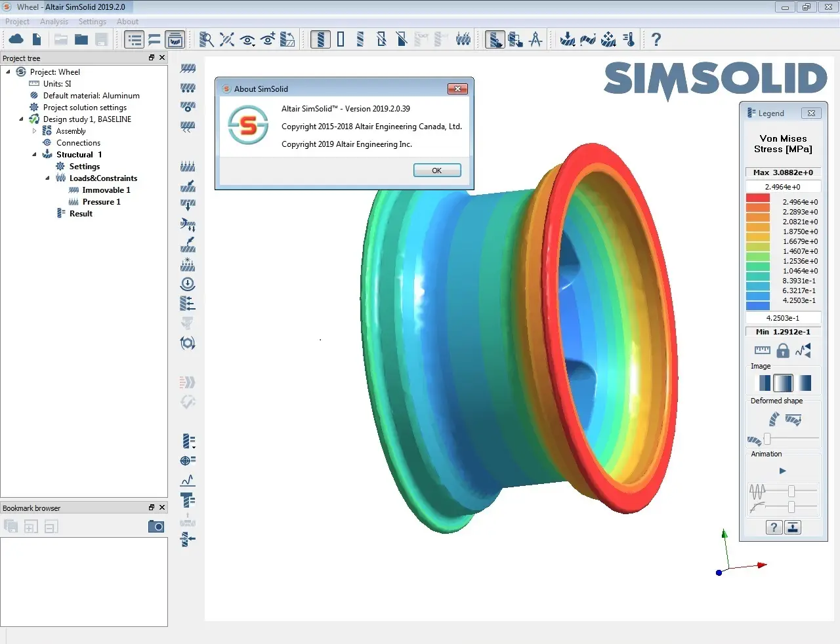
Task: Click the cloud icon in main toolbar
Action: point(16,39)
